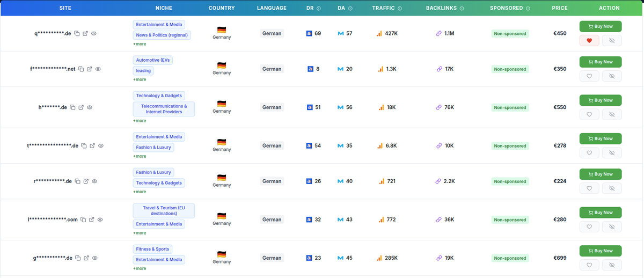Viewport: 644px width, 278px height.
Task: Expand +more niches for q**********.de
Action: coord(140,44)
